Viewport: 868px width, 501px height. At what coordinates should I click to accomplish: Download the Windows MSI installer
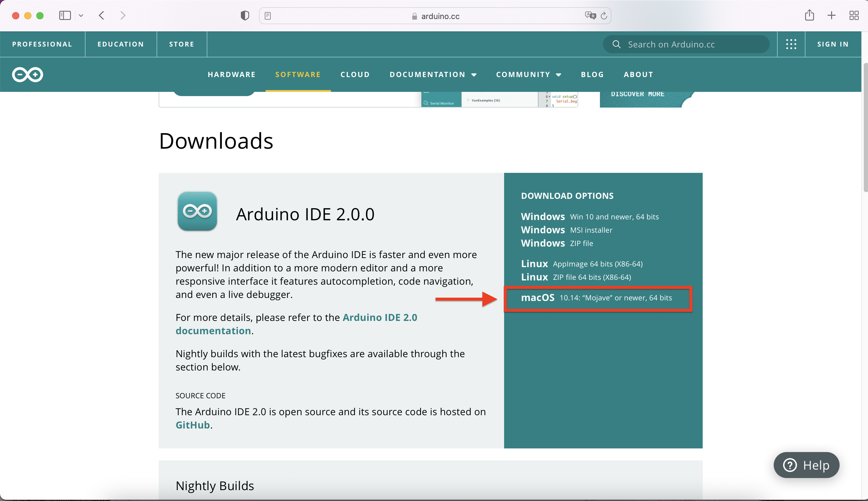(566, 230)
